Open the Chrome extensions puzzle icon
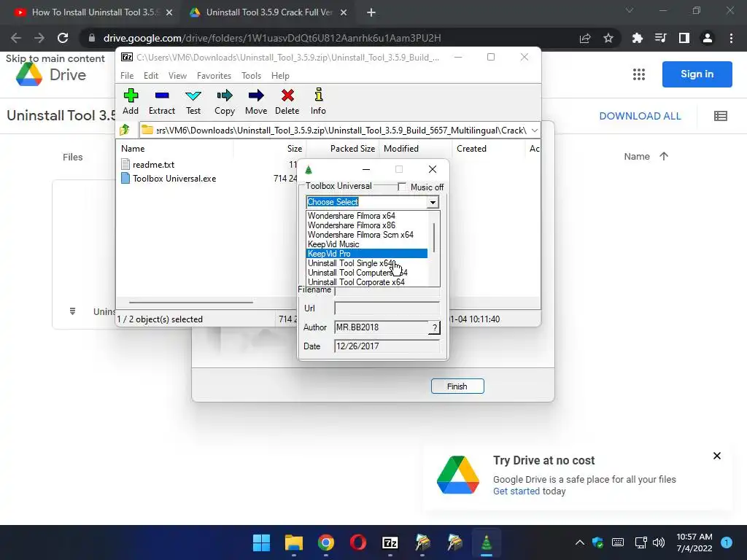Viewport: 747px width, 560px height. [x=638, y=38]
